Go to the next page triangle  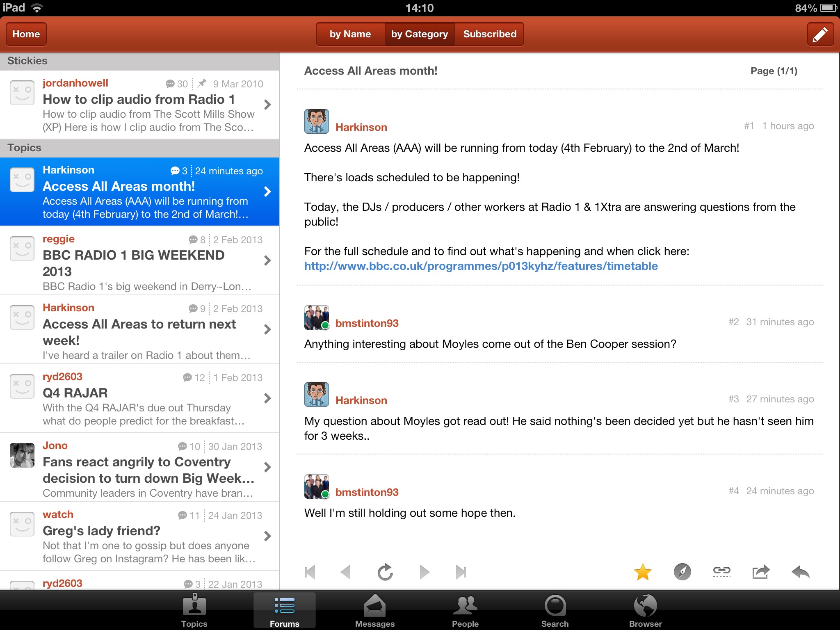[x=424, y=572]
